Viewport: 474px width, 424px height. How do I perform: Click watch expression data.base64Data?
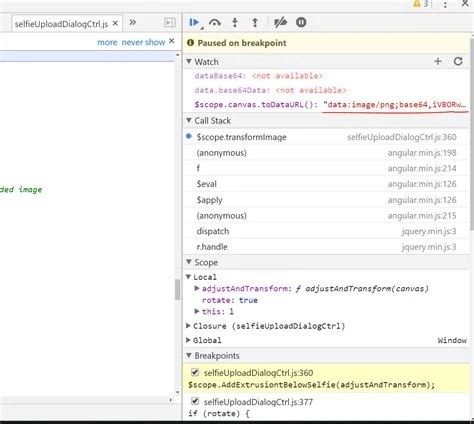coord(270,90)
